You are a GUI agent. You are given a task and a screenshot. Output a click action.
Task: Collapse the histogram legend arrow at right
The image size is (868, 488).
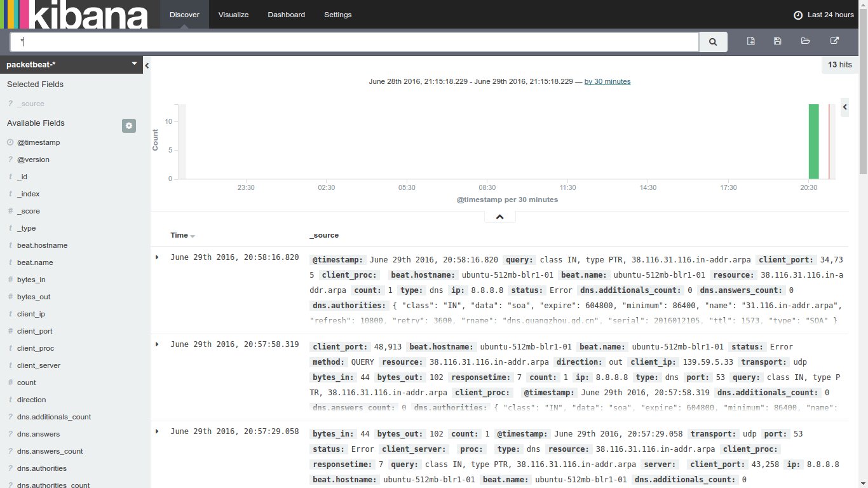(x=844, y=107)
